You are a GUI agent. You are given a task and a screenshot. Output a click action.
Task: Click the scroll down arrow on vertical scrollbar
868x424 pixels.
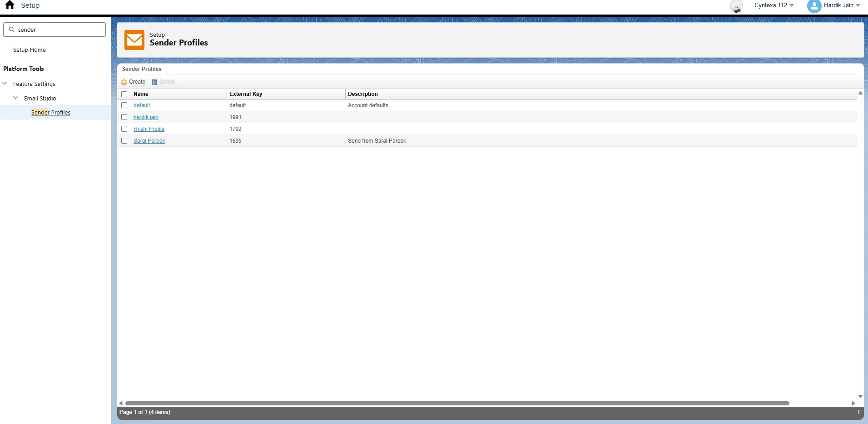(x=861, y=396)
